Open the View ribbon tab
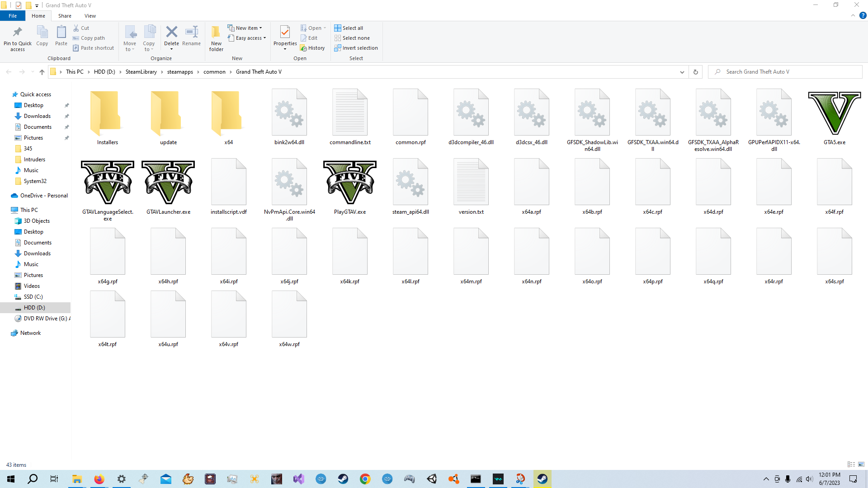 90,16
